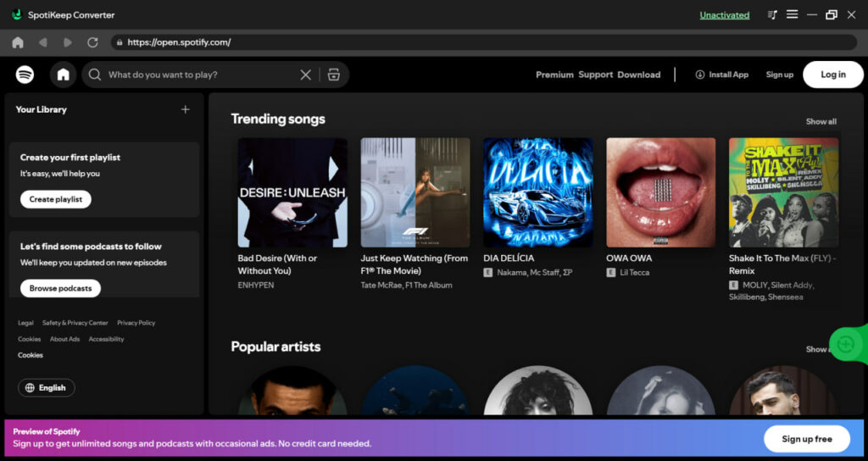Viewport: 868px width, 461px height.
Task: Click Nakama, Mc Staff artist text
Action: click(x=535, y=272)
